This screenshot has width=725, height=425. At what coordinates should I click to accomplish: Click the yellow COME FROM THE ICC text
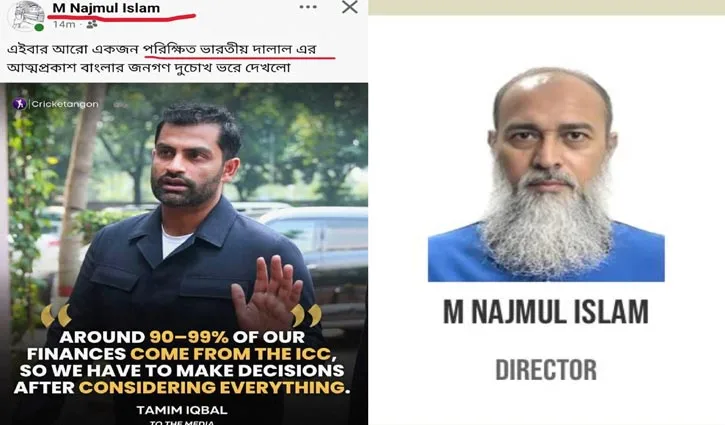pos(233,354)
